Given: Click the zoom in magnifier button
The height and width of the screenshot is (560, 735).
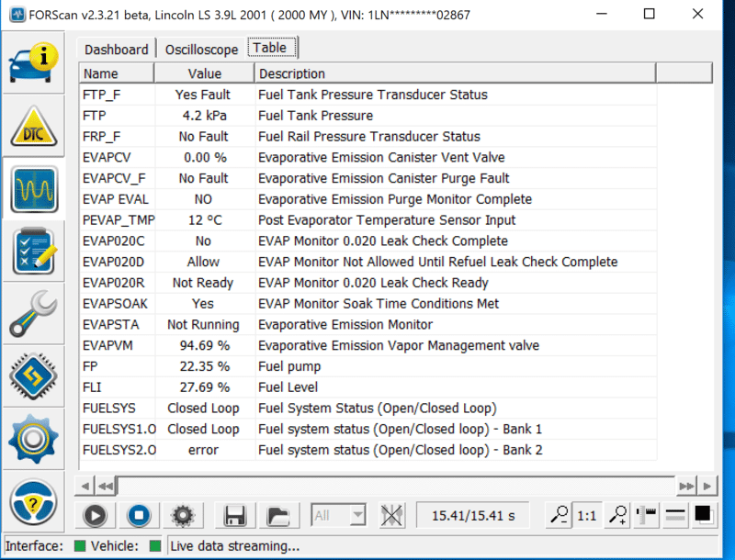Looking at the screenshot, I should (617, 516).
